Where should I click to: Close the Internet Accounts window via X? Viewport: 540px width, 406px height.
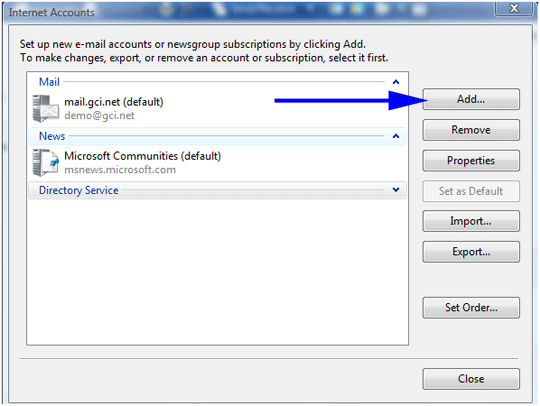513,8
